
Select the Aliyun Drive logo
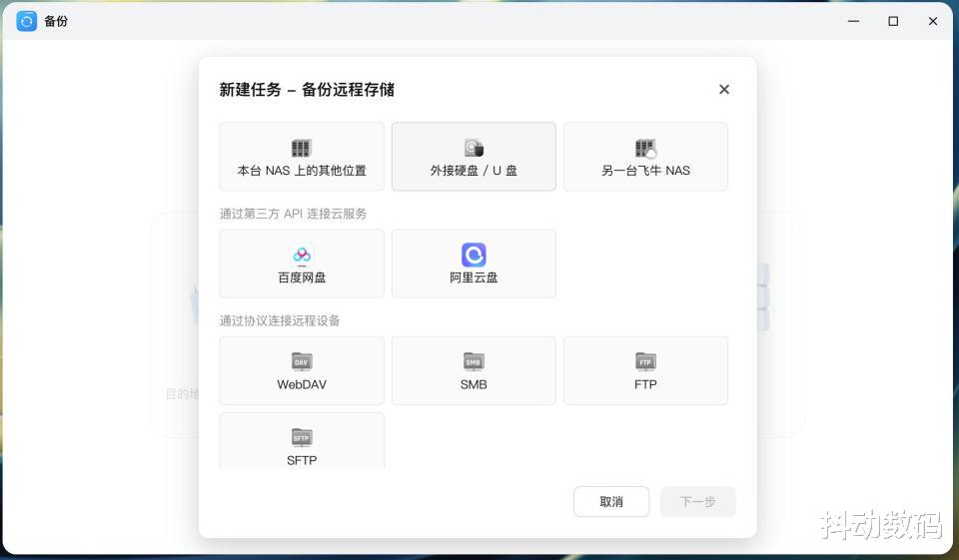point(474,255)
